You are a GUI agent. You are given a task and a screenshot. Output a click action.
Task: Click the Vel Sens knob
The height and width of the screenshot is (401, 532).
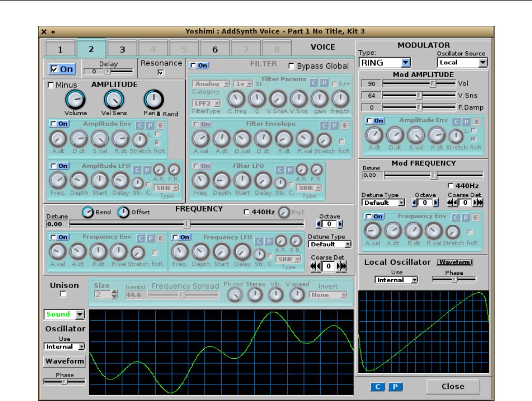click(x=114, y=99)
